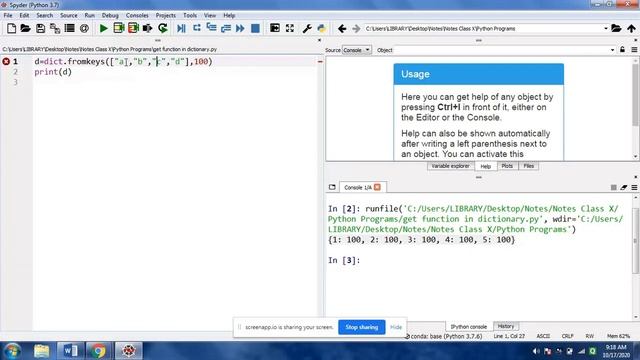Save the current file

[40, 28]
